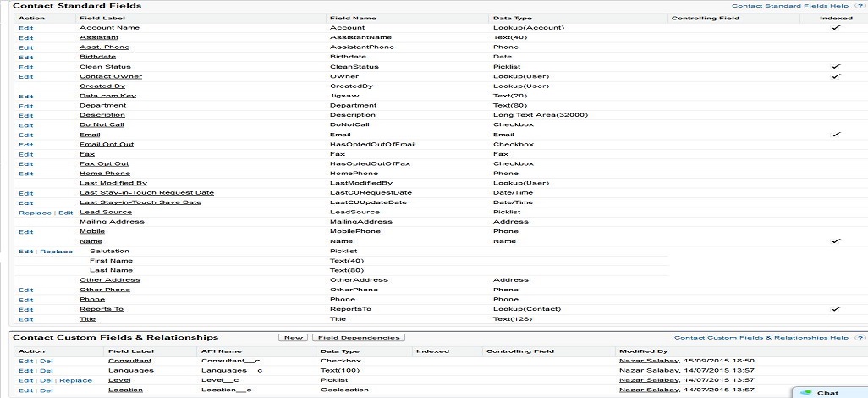Edit the Account Name field
The width and height of the screenshot is (868, 398).
(x=25, y=28)
